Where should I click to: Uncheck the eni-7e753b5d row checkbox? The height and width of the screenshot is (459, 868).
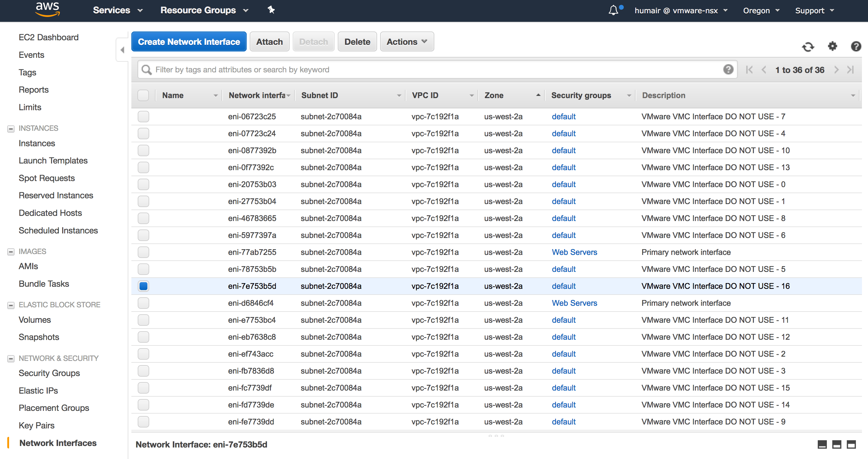point(143,286)
